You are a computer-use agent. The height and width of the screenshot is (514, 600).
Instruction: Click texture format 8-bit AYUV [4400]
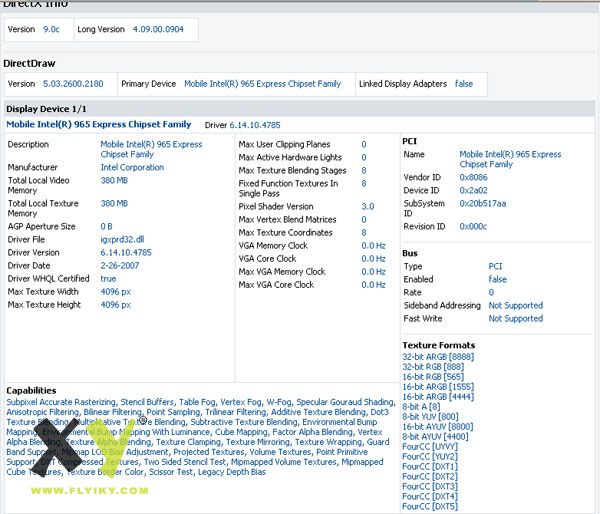click(x=435, y=436)
